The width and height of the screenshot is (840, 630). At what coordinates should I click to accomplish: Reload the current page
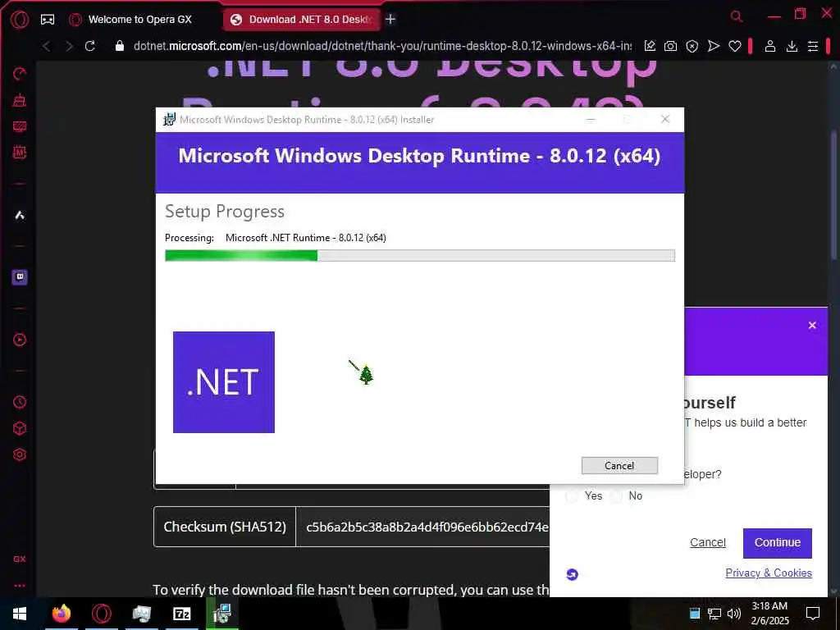tap(90, 46)
